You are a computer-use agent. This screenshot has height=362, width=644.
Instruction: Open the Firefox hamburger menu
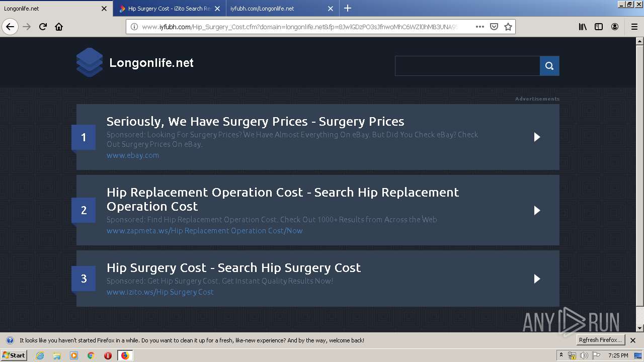click(x=634, y=27)
